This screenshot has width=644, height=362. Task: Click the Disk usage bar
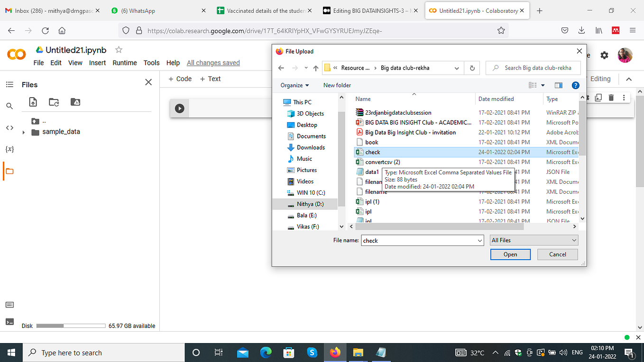70,326
